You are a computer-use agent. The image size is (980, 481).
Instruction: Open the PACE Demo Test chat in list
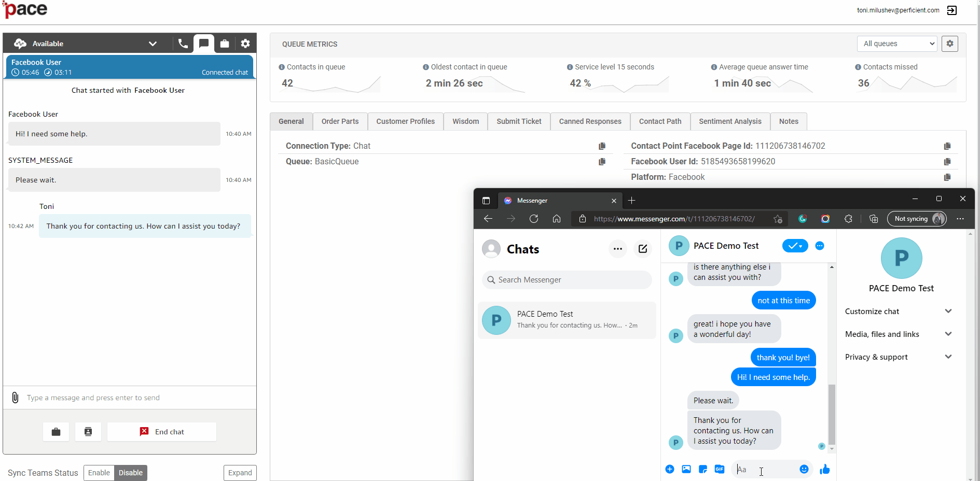click(x=567, y=320)
